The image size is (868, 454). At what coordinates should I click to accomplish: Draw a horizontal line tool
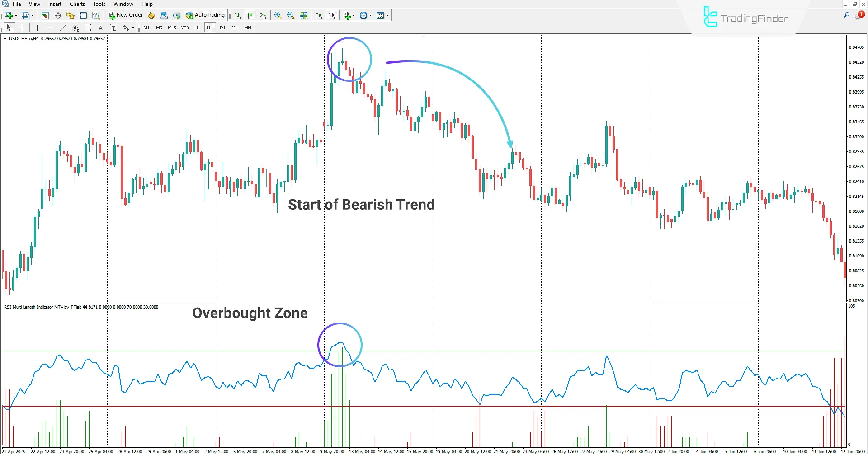coord(50,28)
